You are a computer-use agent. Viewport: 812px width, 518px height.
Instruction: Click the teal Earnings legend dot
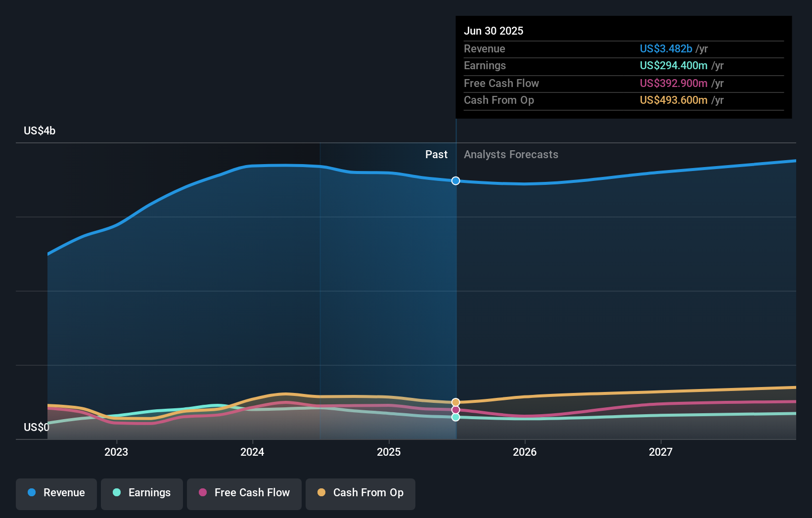(116, 493)
